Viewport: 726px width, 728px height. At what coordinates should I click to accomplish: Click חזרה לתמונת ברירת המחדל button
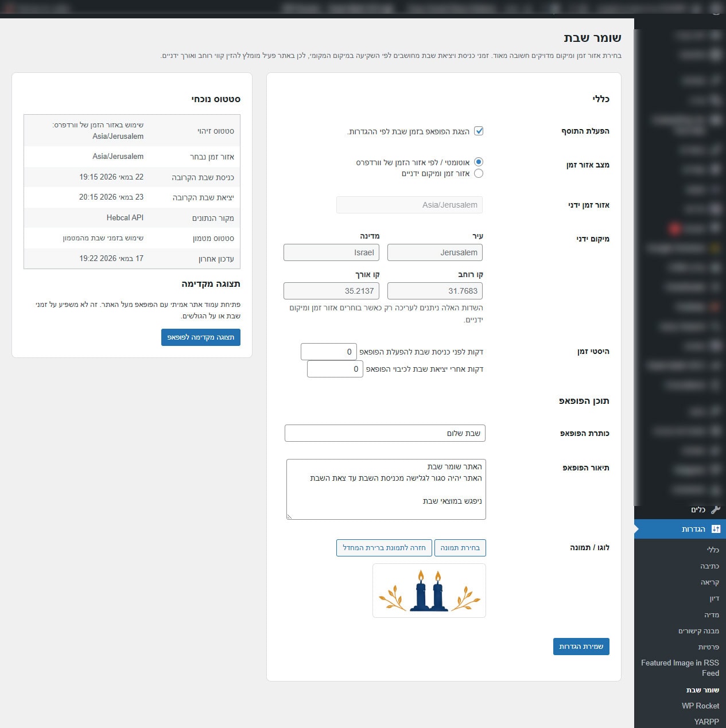384,548
